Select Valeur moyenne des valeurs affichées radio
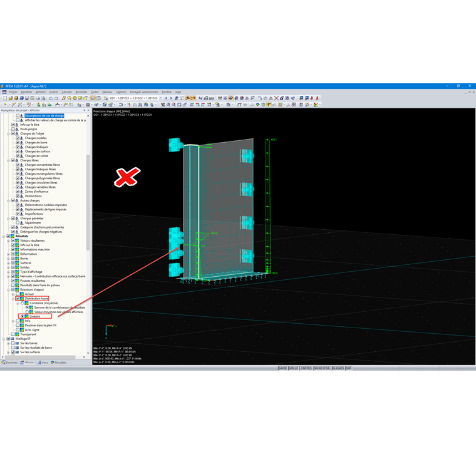 coord(27,312)
